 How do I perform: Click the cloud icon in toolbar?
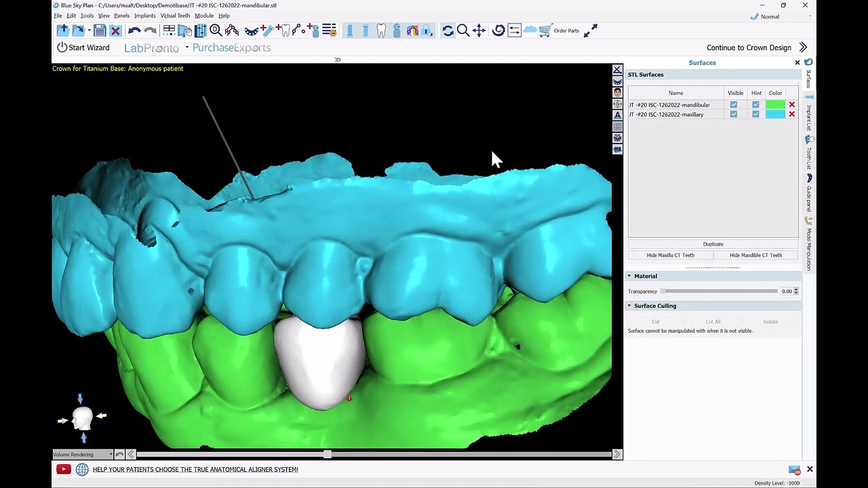[x=530, y=30]
